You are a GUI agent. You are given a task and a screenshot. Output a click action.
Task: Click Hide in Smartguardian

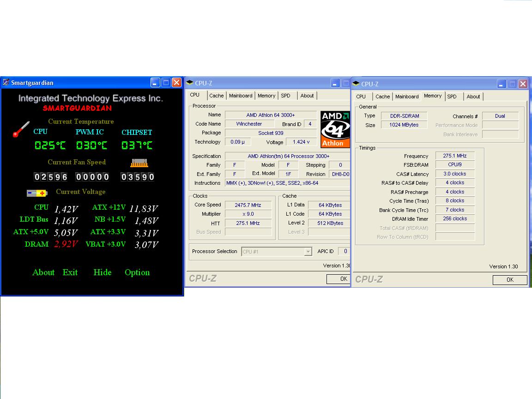(x=103, y=272)
